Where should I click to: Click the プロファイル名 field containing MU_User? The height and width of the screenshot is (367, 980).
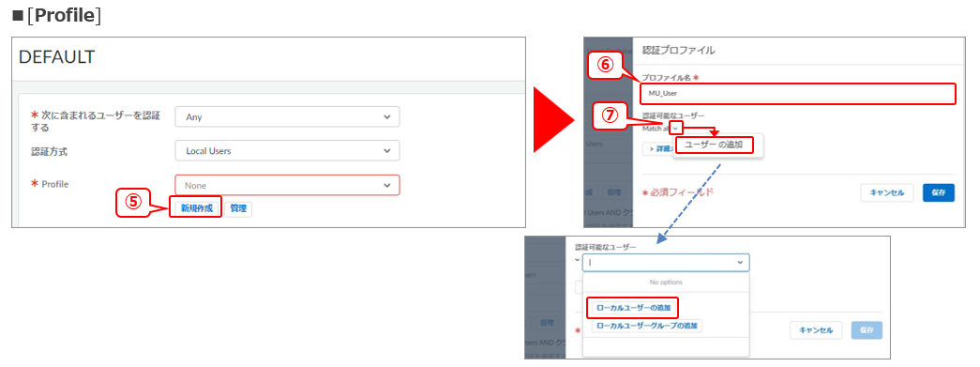pos(798,94)
